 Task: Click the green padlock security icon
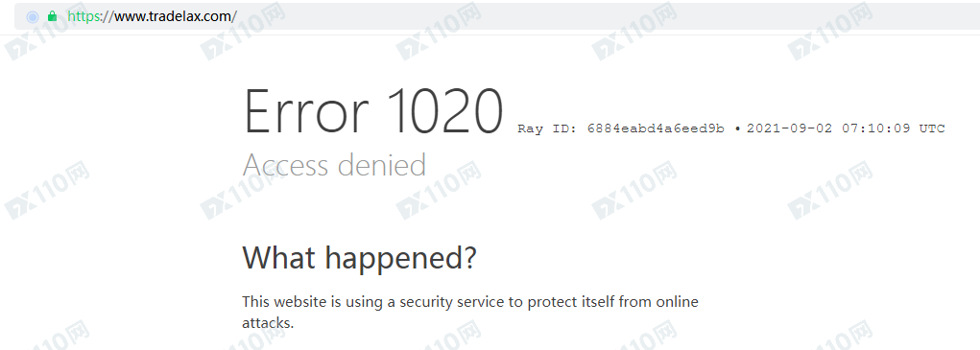pyautogui.click(x=53, y=16)
